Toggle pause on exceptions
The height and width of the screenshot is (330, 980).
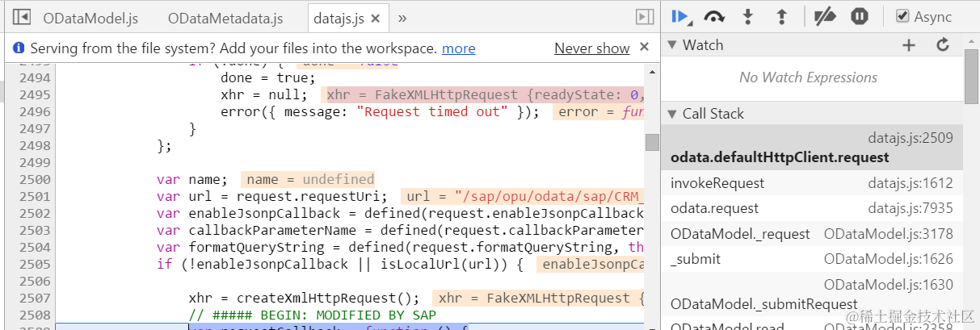point(860,17)
